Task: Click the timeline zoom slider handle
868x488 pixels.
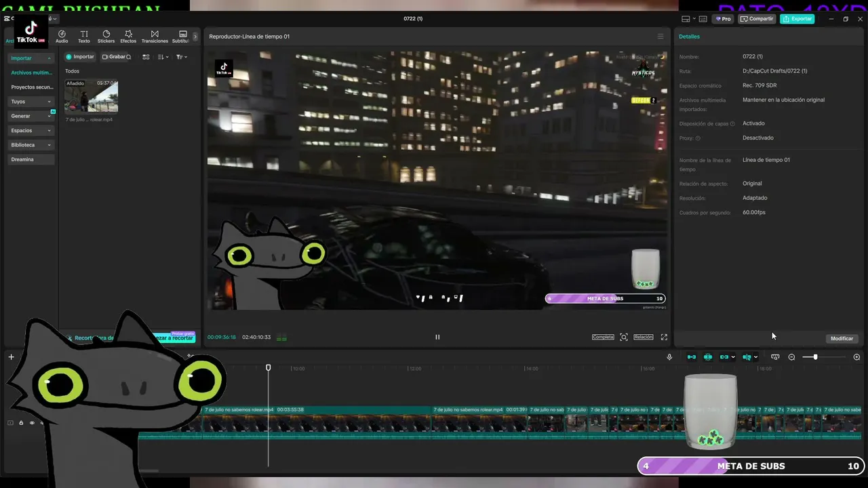Action: pyautogui.click(x=815, y=357)
